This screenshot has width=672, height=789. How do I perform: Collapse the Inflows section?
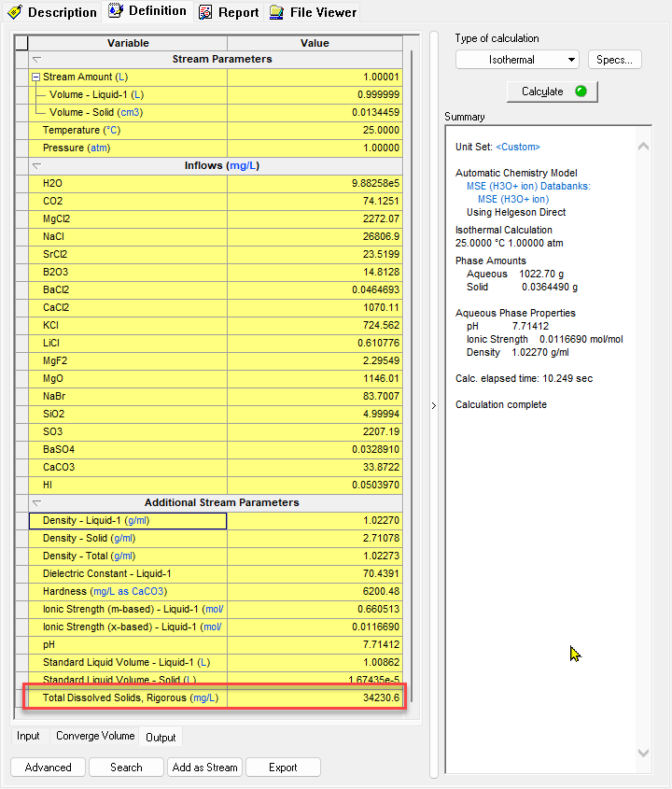pos(36,165)
